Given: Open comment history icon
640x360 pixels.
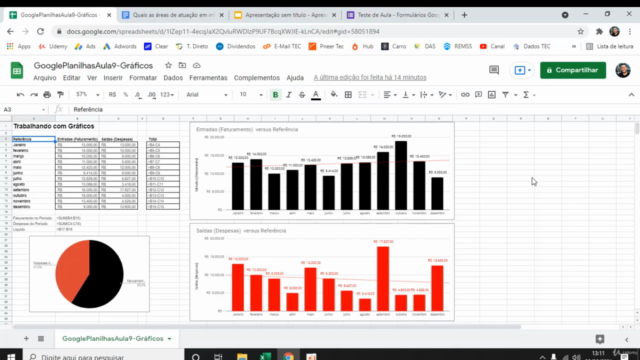Looking at the screenshot, I should pos(494,70).
